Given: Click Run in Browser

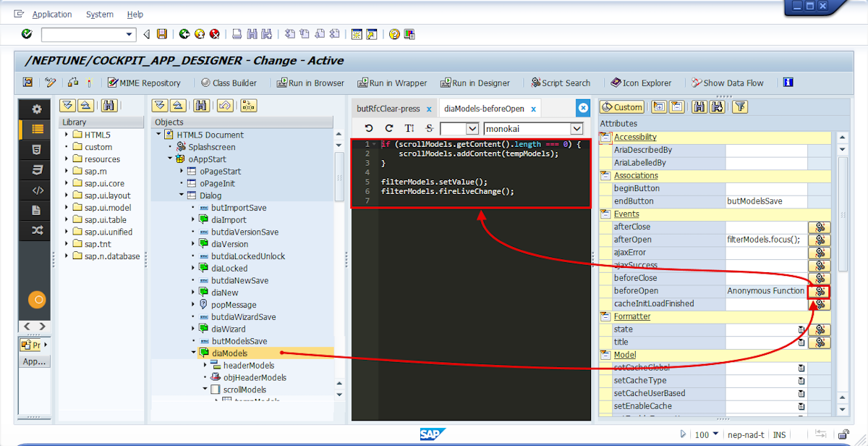Looking at the screenshot, I should [309, 83].
